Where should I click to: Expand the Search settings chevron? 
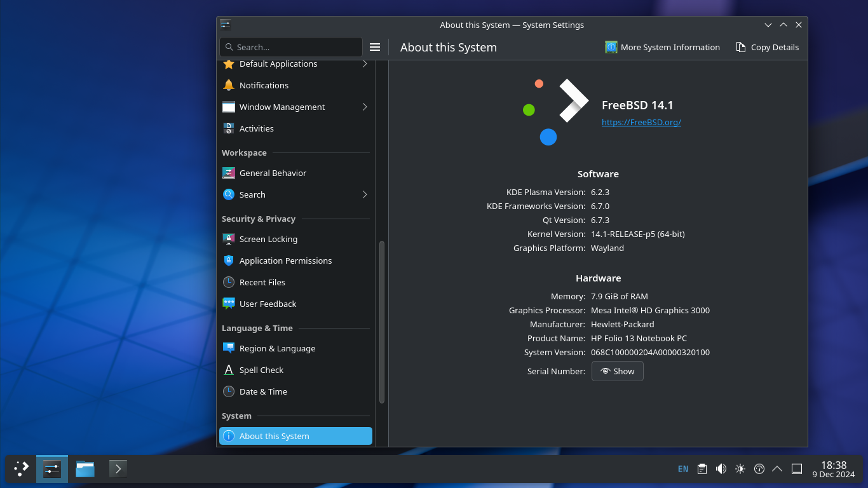coord(365,194)
